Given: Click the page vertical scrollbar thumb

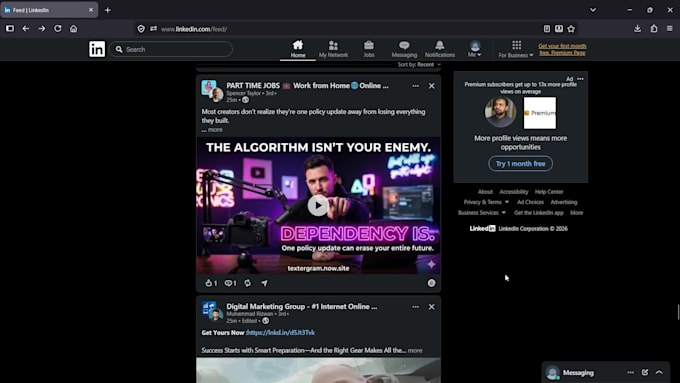Looking at the screenshot, I should click(x=678, y=312).
